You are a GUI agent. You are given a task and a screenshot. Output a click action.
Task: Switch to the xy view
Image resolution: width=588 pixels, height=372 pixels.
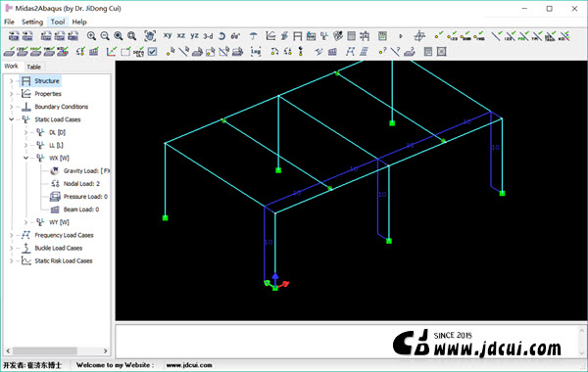coord(168,35)
